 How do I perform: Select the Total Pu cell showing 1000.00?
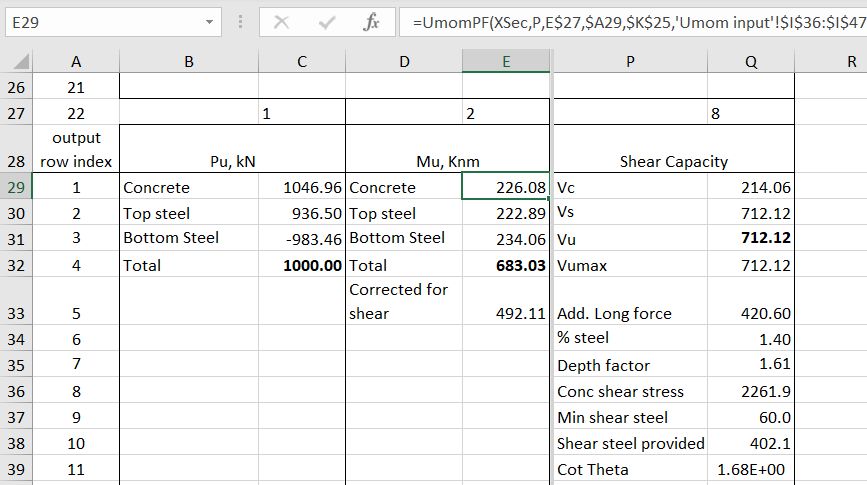pos(301,265)
